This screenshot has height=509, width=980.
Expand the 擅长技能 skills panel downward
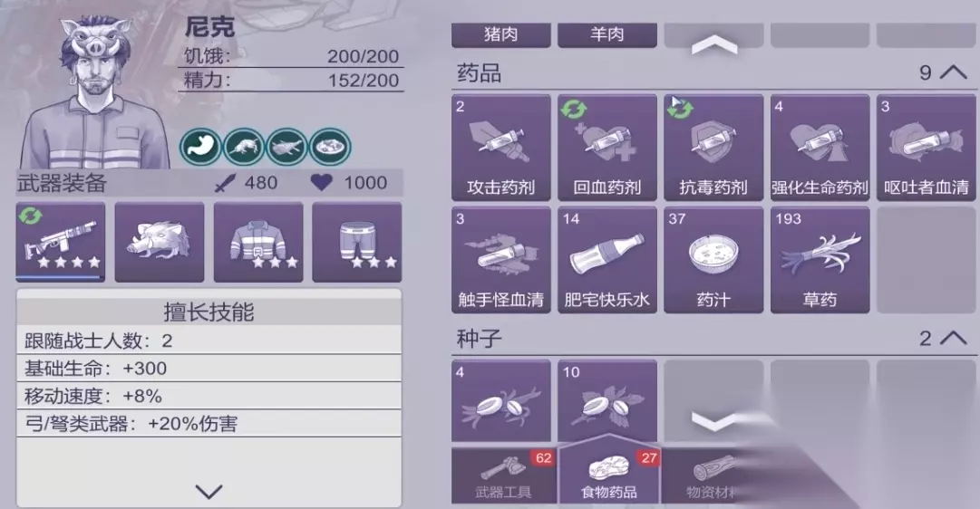coord(209,492)
